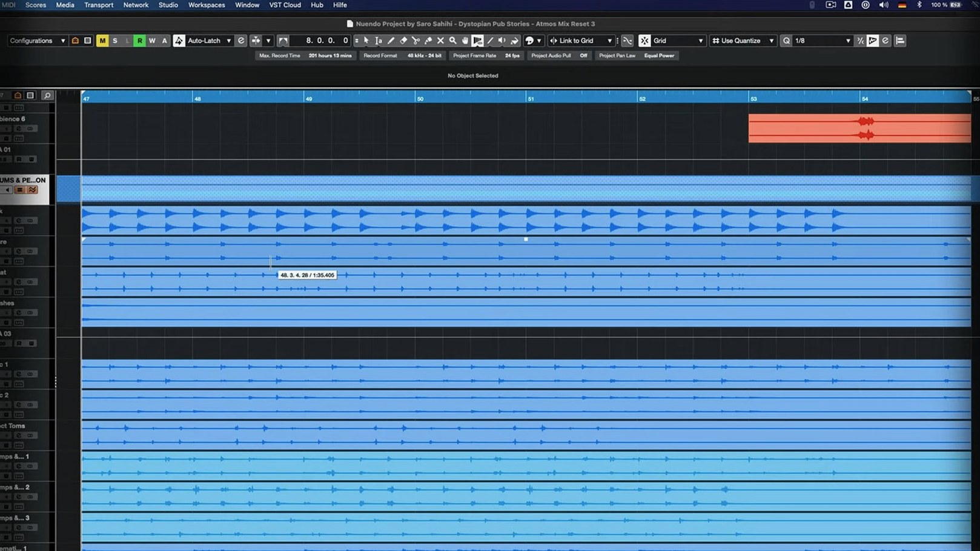Expand the 1/8 quantize preset dropdown
This screenshot has height=551, width=980.
tap(823, 41)
